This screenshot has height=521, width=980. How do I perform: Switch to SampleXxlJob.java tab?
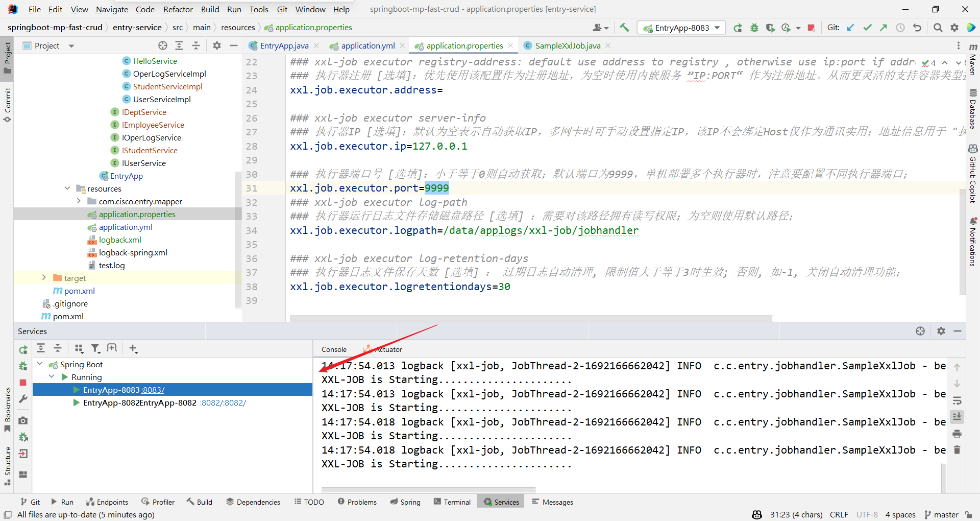click(567, 45)
